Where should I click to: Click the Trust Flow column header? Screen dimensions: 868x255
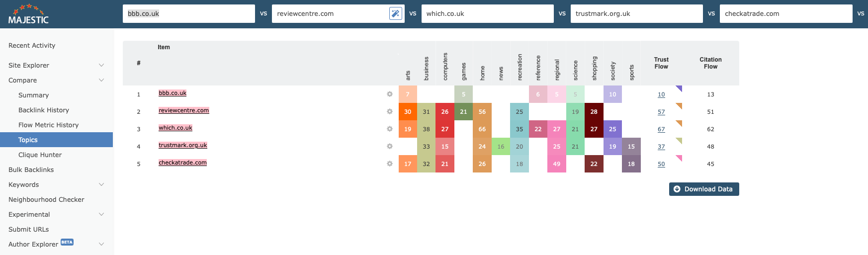(x=661, y=63)
